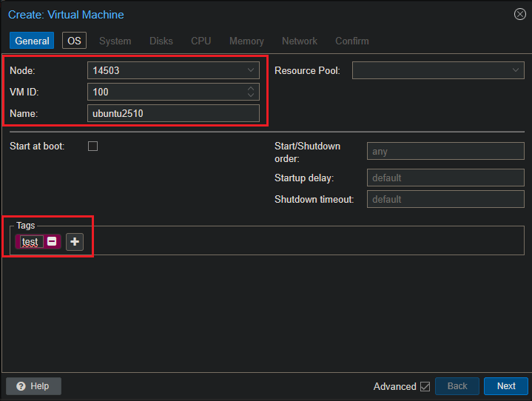Click the Next button
Viewport: 532px width, 401px height.
coord(506,386)
